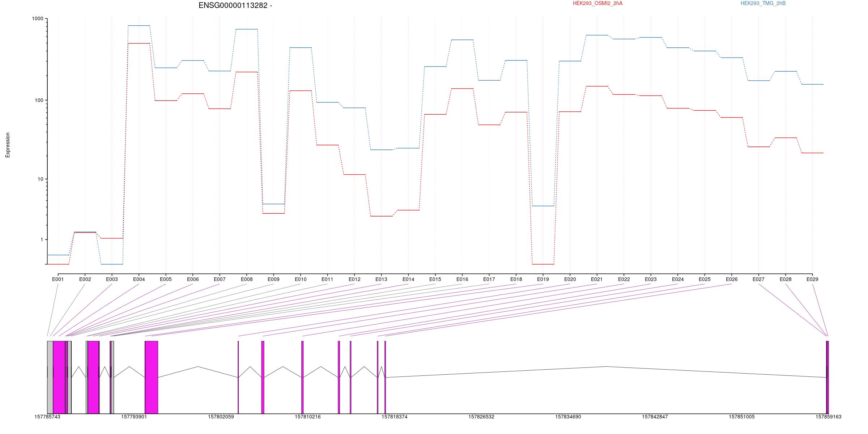Click exon label E014
Image resolution: width=868 pixels, height=434 pixels.
tap(408, 279)
